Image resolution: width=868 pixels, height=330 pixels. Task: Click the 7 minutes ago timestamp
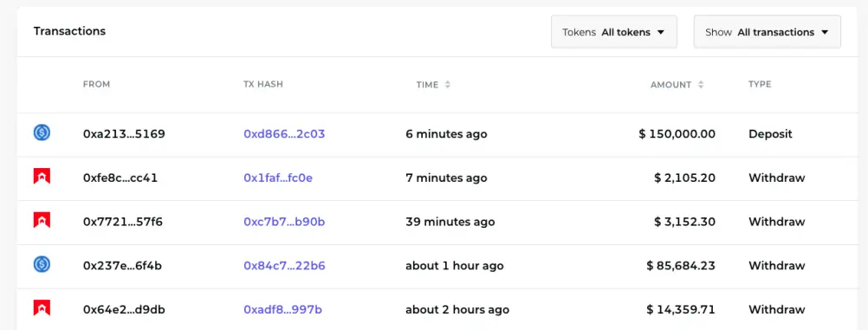pyautogui.click(x=446, y=178)
